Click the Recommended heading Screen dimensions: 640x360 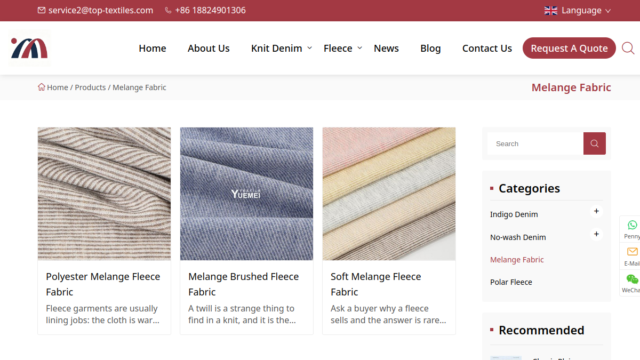pos(541,330)
